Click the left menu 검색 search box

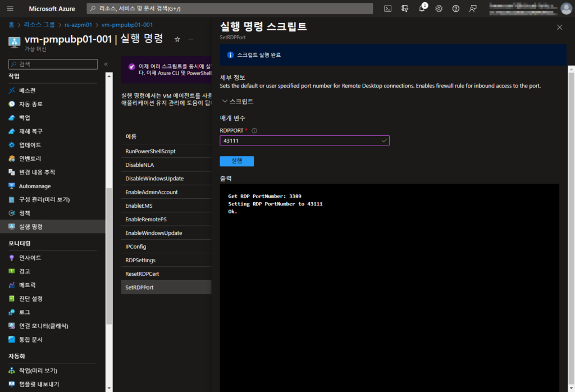pos(53,64)
